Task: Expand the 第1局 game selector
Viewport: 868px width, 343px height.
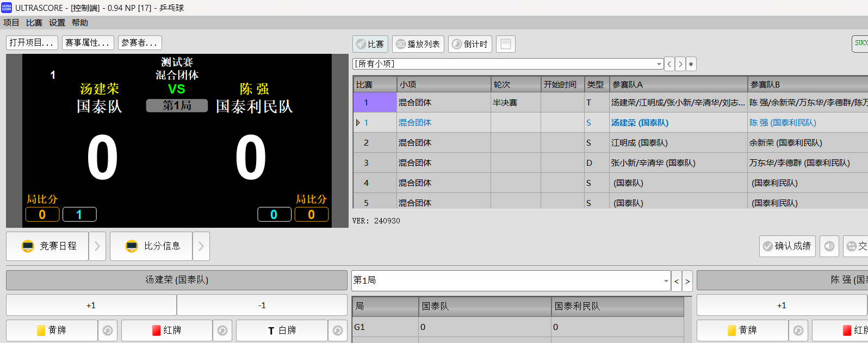Action: [x=666, y=281]
